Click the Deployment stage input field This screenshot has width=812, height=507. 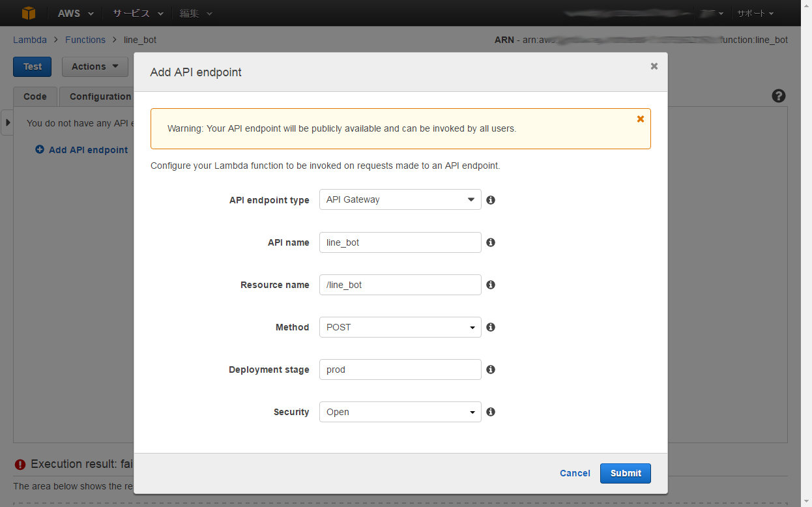[399, 369]
